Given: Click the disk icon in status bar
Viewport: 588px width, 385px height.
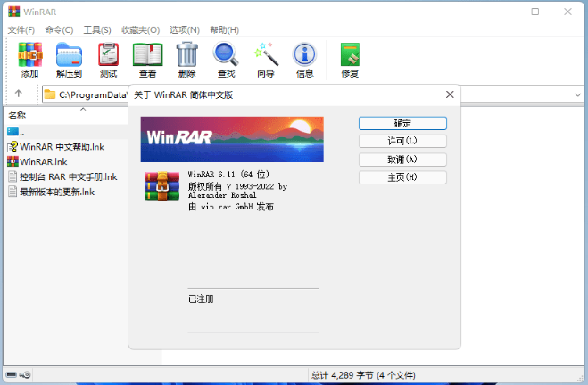Looking at the screenshot, I should pos(12,374).
